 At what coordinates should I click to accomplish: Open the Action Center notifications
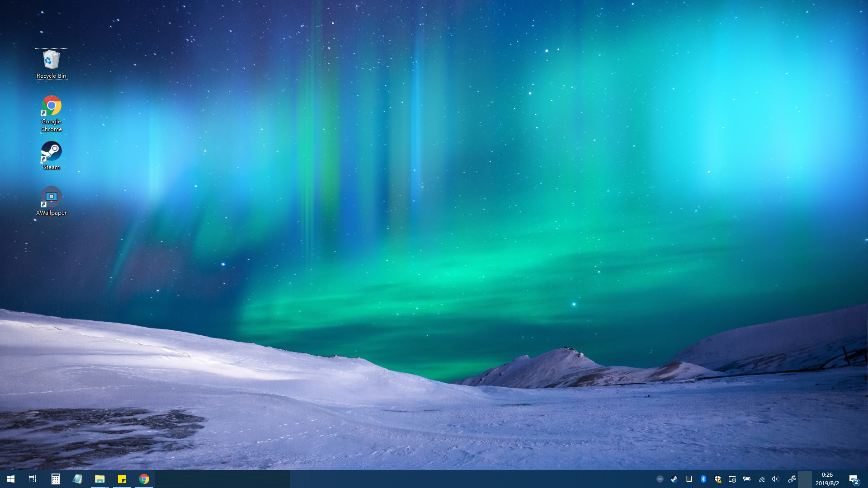pyautogui.click(x=854, y=479)
